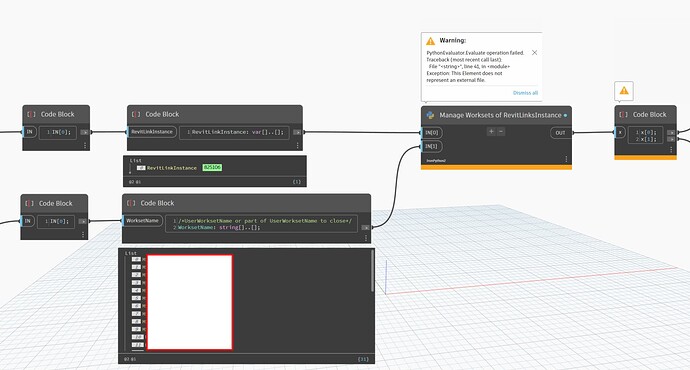The image size is (690, 370).
Task: Click the Python icon on Manage Worksets node
Action: pyautogui.click(x=430, y=115)
